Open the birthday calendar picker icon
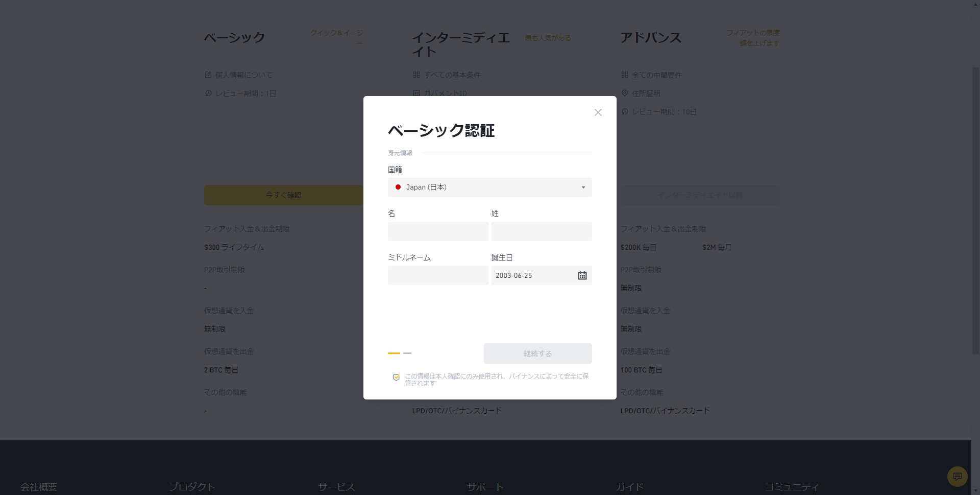Image resolution: width=980 pixels, height=495 pixels. coord(582,275)
